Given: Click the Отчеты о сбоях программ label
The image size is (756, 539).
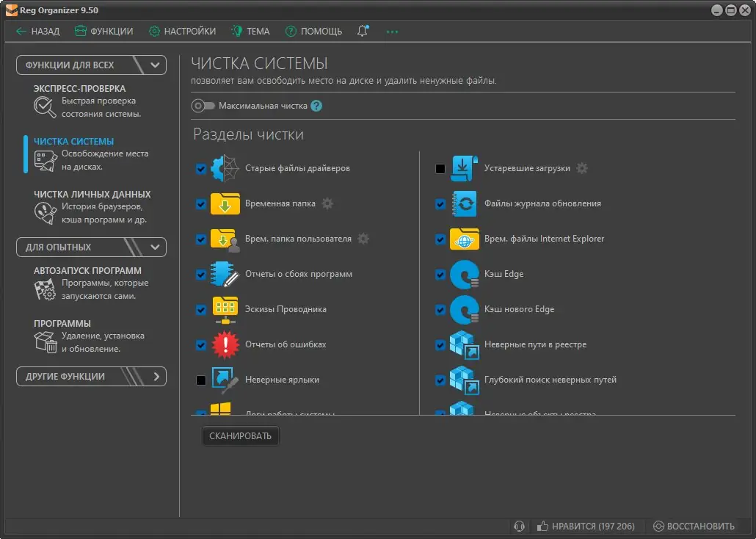Looking at the screenshot, I should point(299,274).
